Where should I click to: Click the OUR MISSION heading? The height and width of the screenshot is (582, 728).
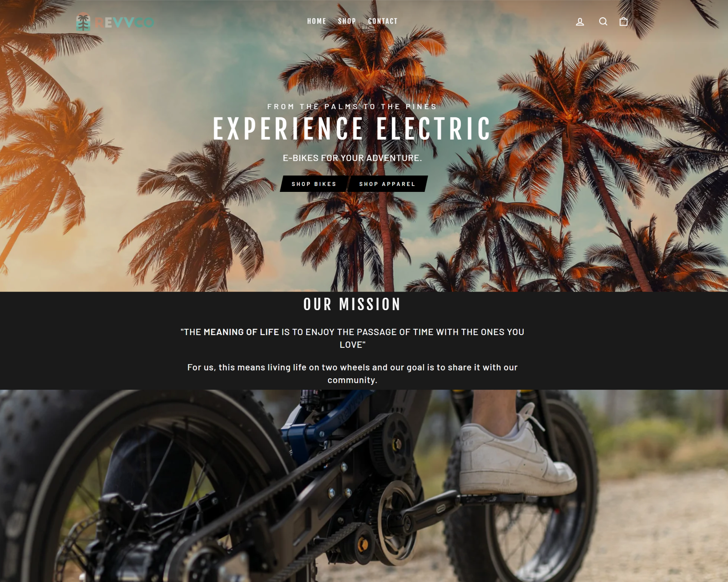(352, 304)
